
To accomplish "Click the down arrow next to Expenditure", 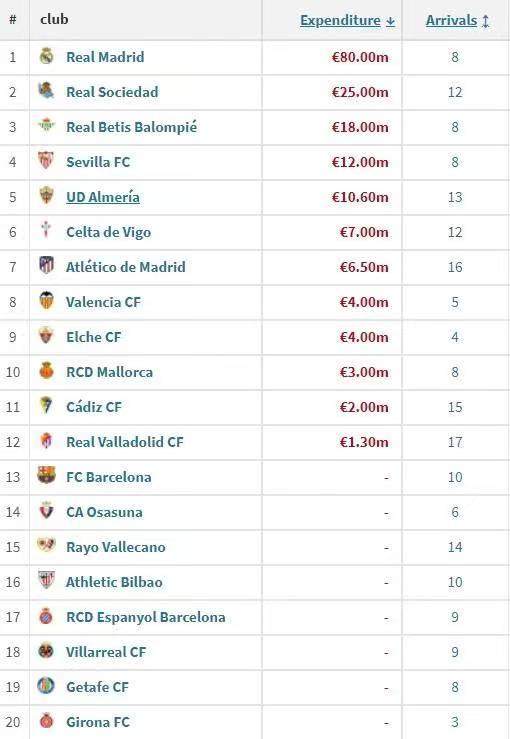I will pos(390,21).
